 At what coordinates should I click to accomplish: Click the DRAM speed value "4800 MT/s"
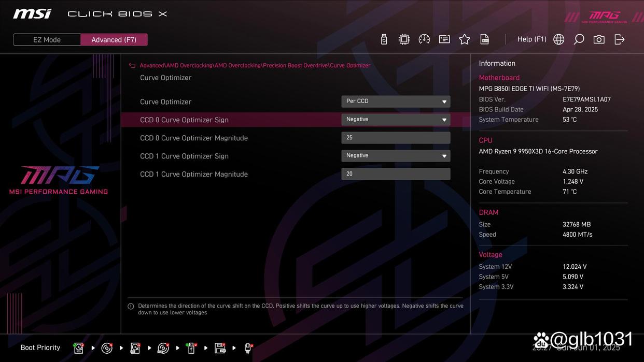tap(578, 235)
